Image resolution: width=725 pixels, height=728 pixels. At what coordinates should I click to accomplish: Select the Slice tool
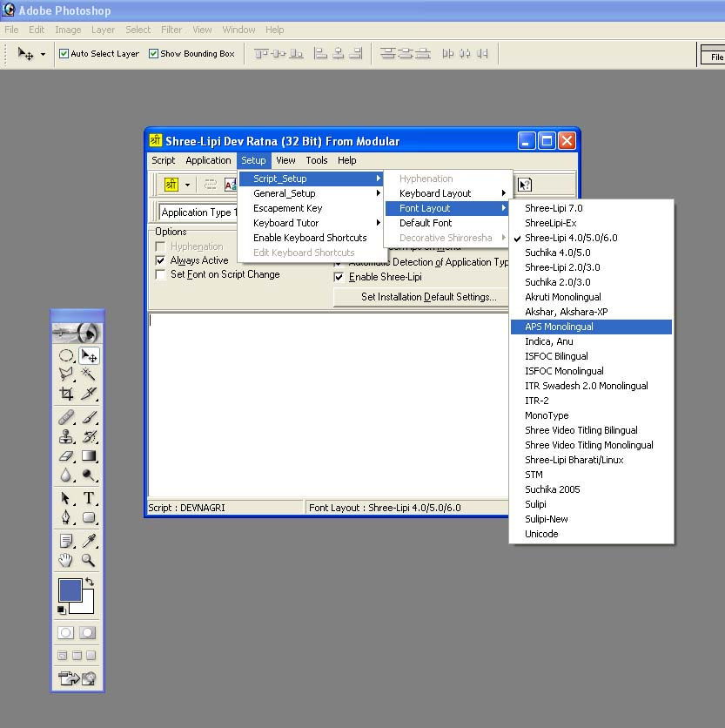coord(89,394)
